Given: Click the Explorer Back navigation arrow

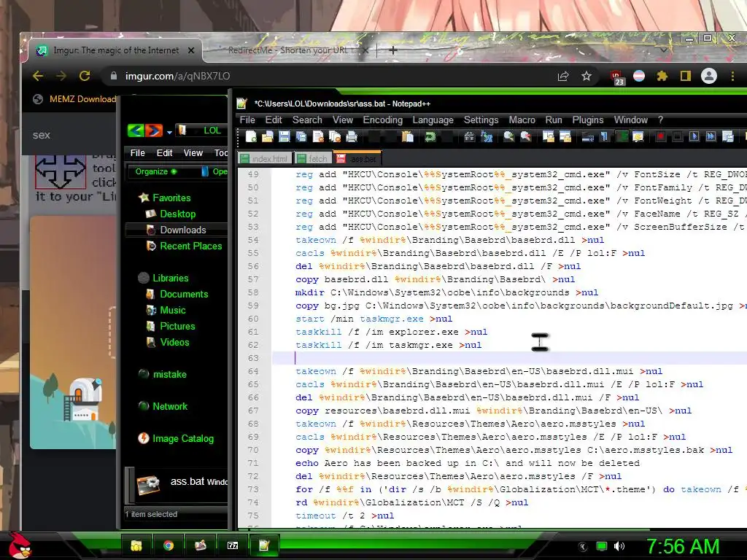Looking at the screenshot, I should [x=136, y=131].
